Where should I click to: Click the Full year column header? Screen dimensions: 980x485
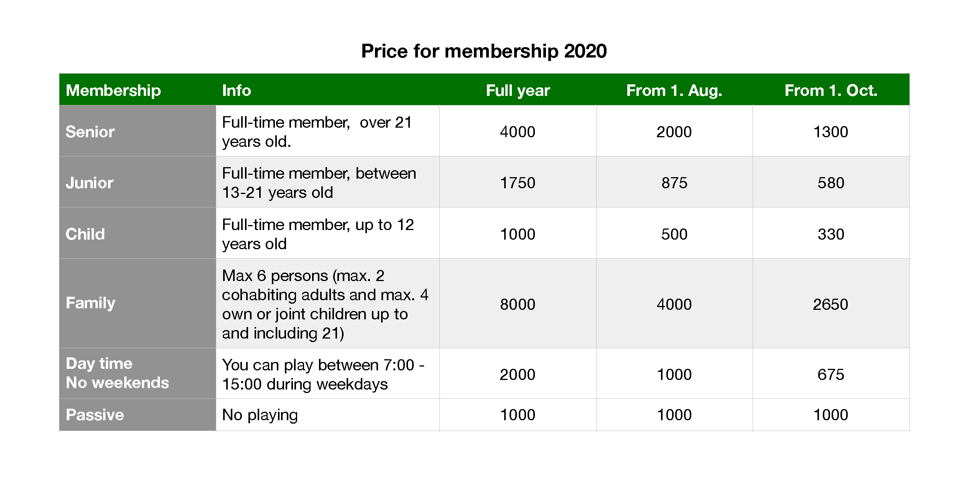pos(518,90)
